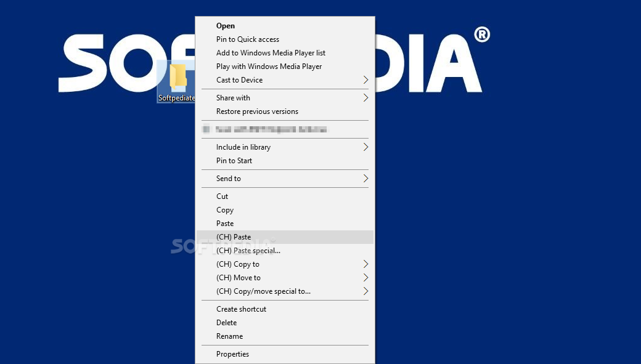The image size is (641, 364).
Task: Expand the (CH) Copy to submenu arrow
Action: pyautogui.click(x=365, y=264)
